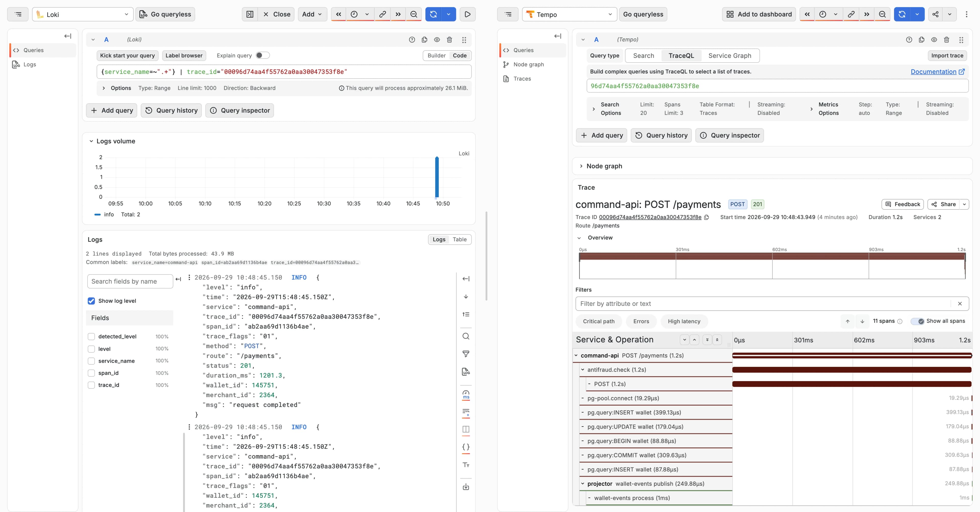Open the Tempo pane kebab menu
This screenshot has height=512, width=980.
pos(967,14)
